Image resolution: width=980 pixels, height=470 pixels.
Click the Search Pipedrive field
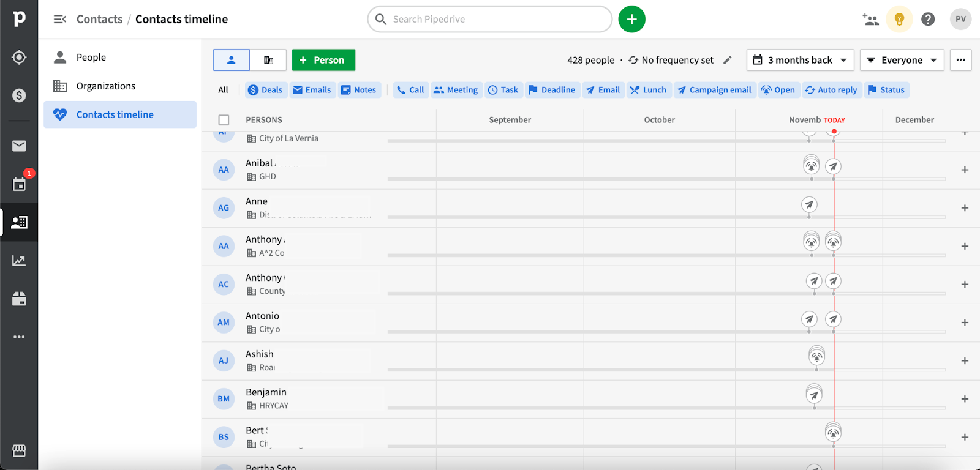tap(490, 19)
